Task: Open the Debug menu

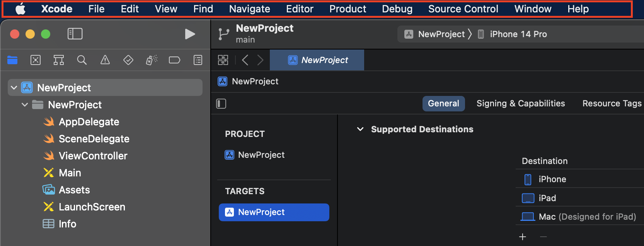Action: tap(397, 9)
